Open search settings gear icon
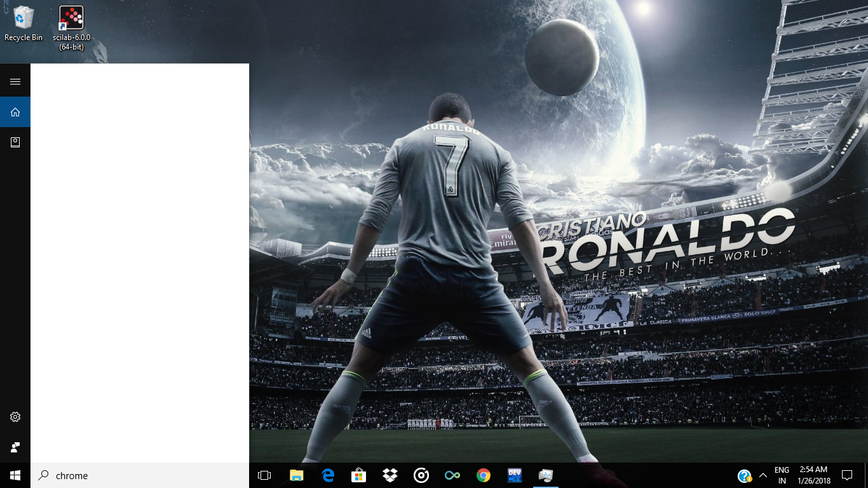This screenshot has height=488, width=868. [15, 417]
